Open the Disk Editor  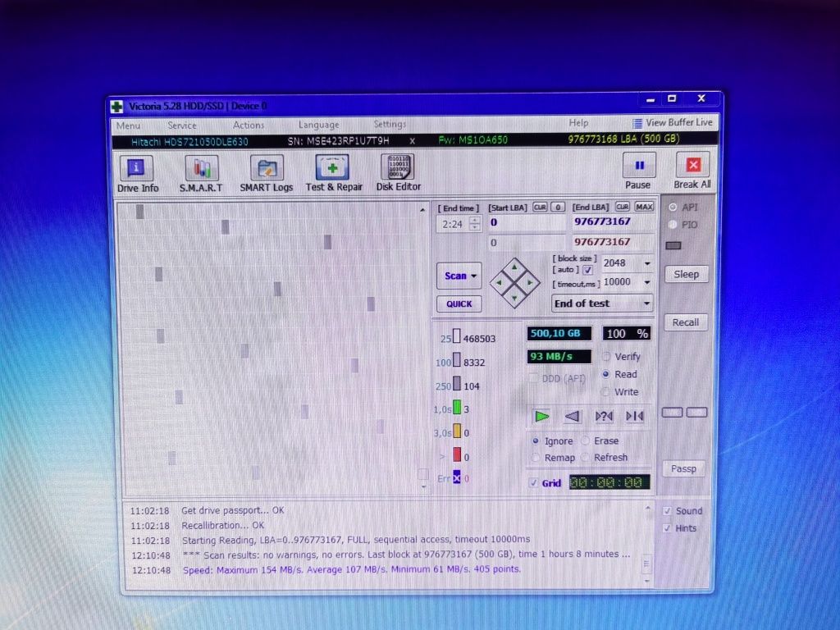[398, 173]
